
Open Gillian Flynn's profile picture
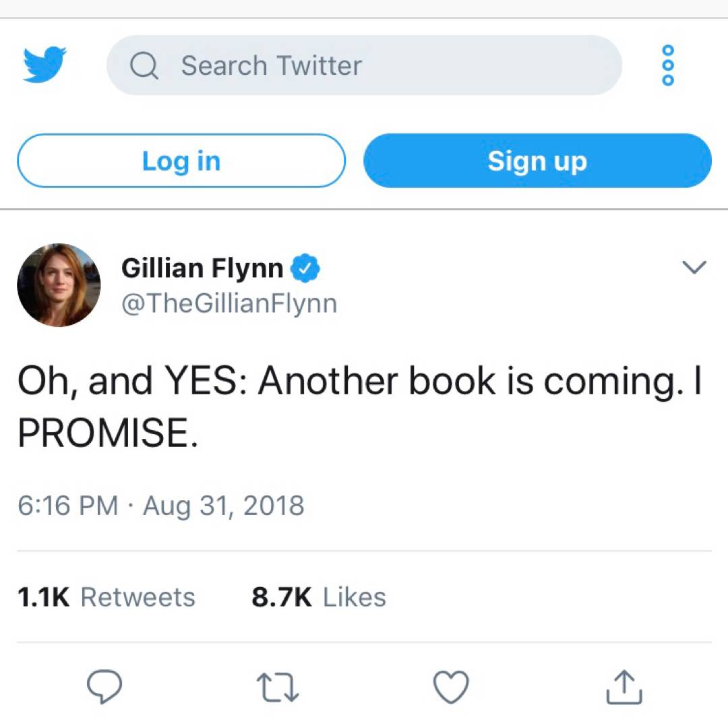click(59, 285)
